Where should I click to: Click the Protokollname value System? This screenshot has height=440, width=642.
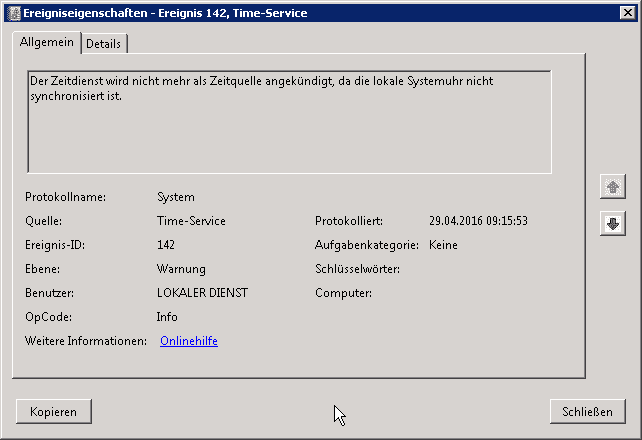[x=176, y=197]
